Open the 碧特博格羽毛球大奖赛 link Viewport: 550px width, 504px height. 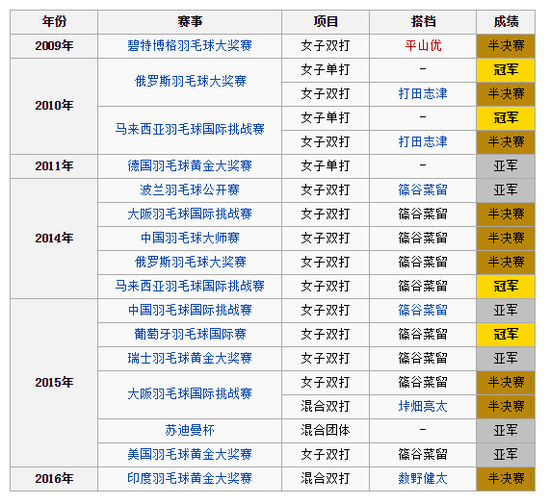click(189, 46)
